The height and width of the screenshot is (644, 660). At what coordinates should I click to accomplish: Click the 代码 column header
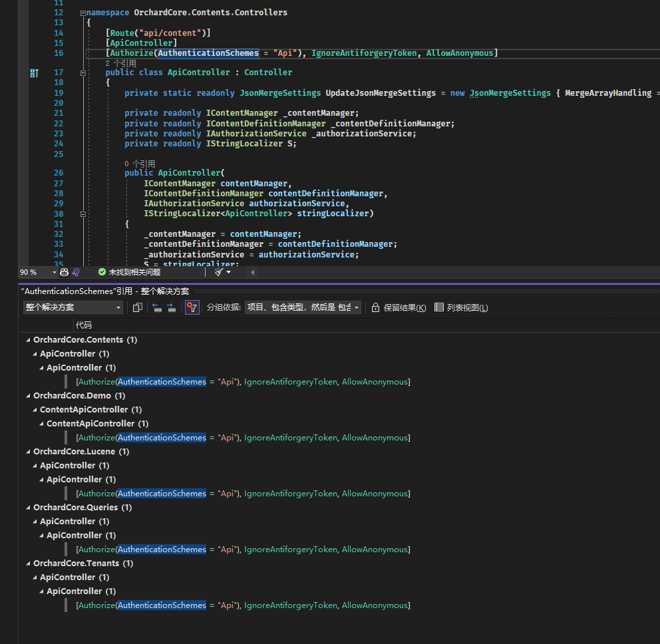coord(84,325)
